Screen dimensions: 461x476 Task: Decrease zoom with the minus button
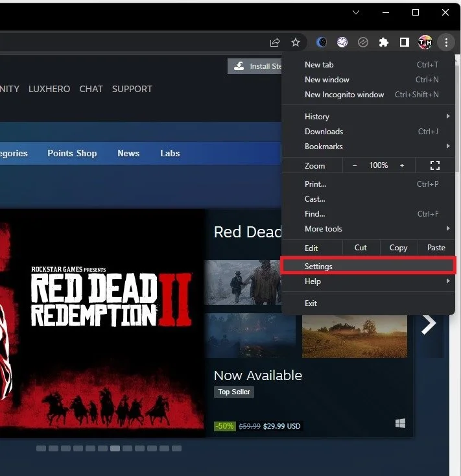(x=355, y=165)
